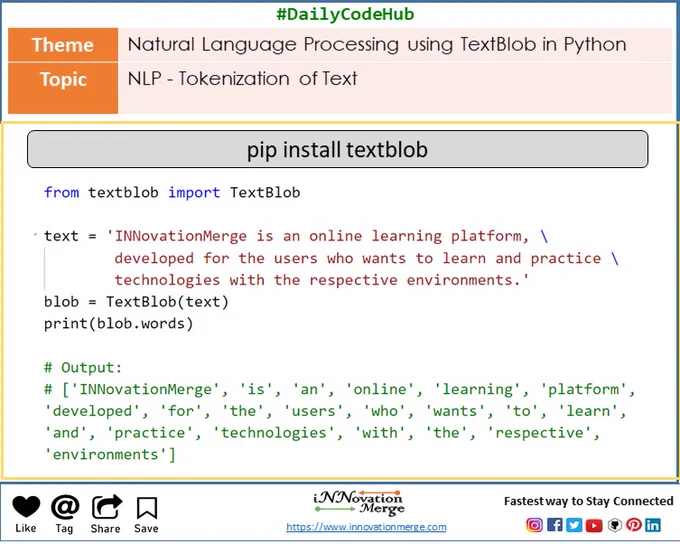The width and height of the screenshot is (680, 544).
Task: Click the Save bookmark icon
Action: (x=147, y=508)
